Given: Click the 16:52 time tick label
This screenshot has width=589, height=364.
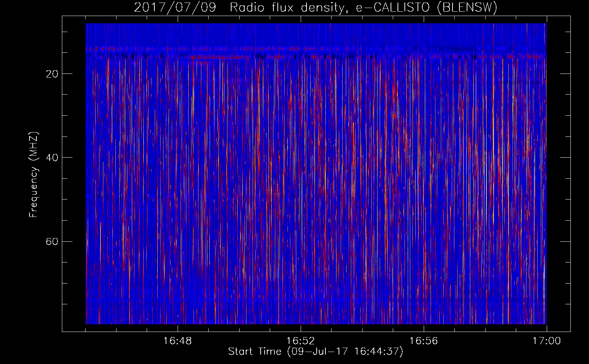Looking at the screenshot, I should [x=300, y=341].
